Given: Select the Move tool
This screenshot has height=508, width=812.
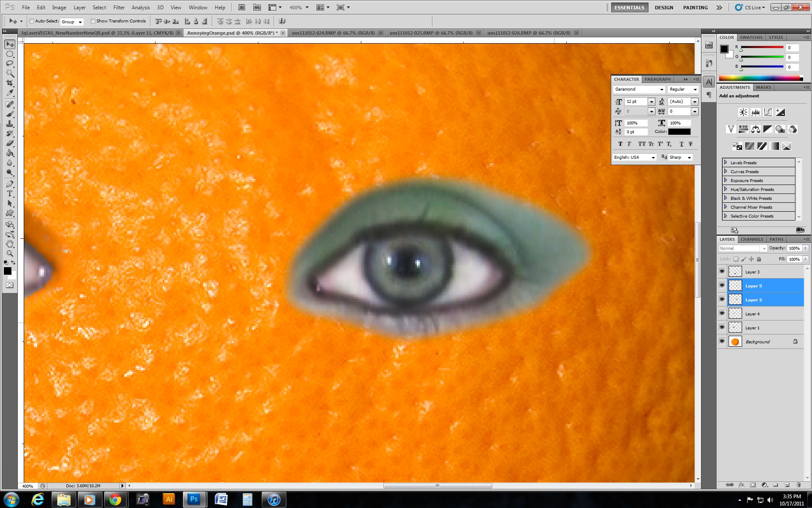Looking at the screenshot, I should click(x=10, y=44).
